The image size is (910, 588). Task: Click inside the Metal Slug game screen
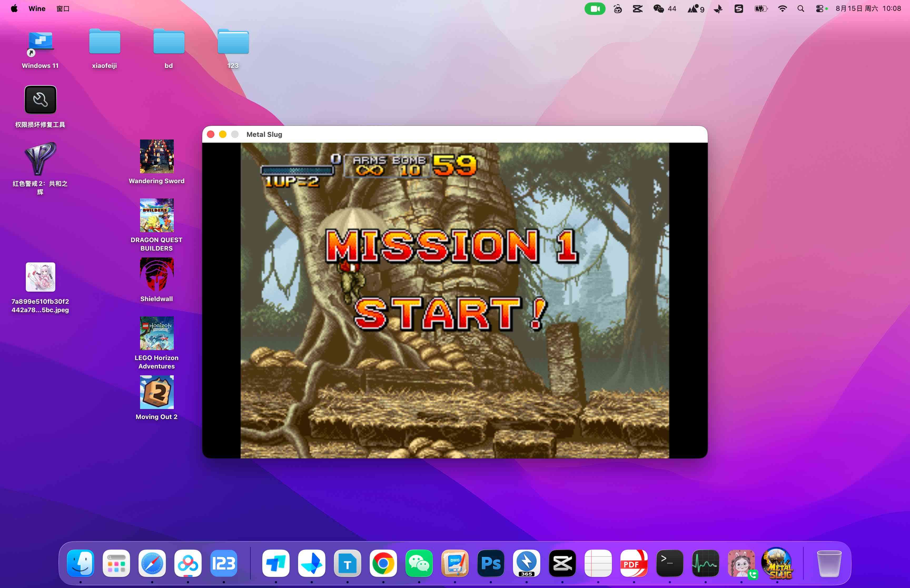[454, 301]
